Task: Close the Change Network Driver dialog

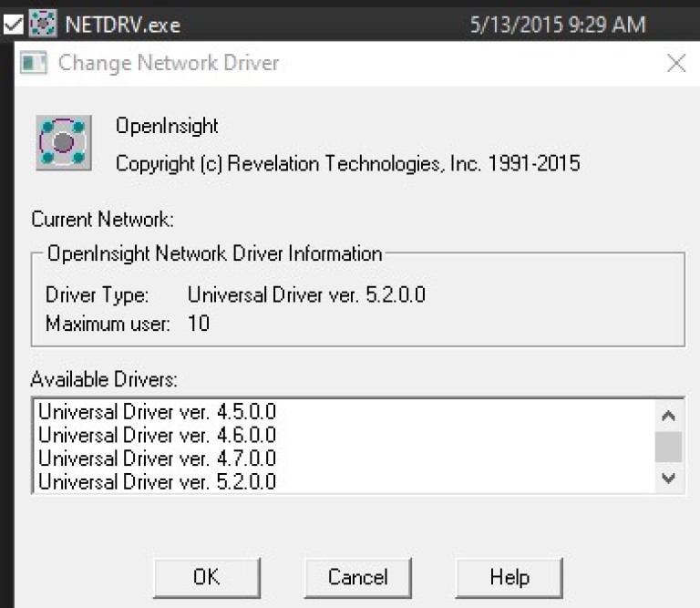Action: (676, 63)
